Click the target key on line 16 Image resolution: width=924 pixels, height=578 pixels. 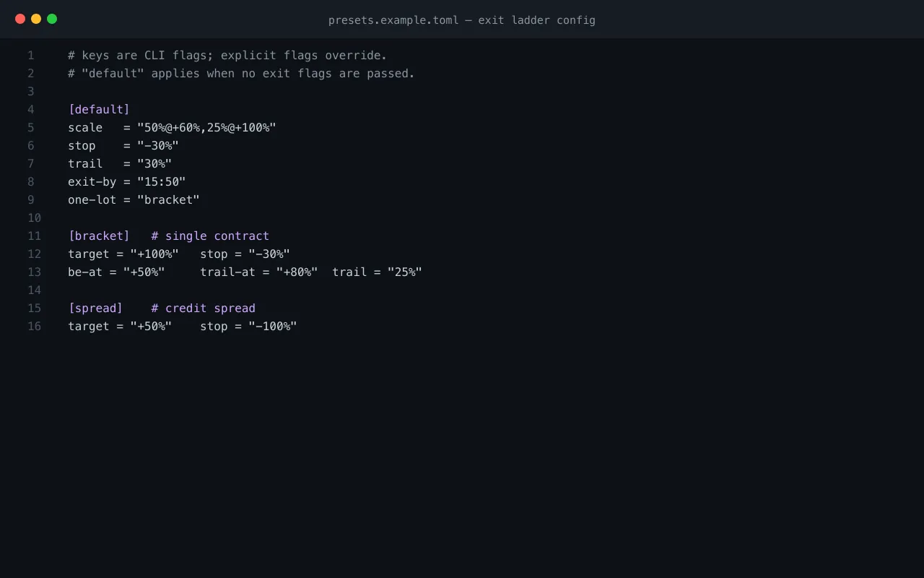[x=89, y=327]
